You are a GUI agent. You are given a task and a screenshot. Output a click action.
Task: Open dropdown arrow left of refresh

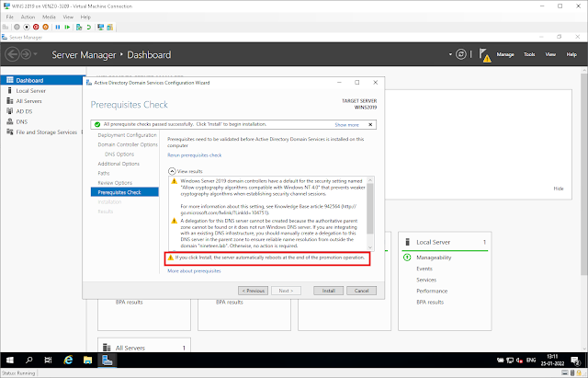[x=450, y=54]
